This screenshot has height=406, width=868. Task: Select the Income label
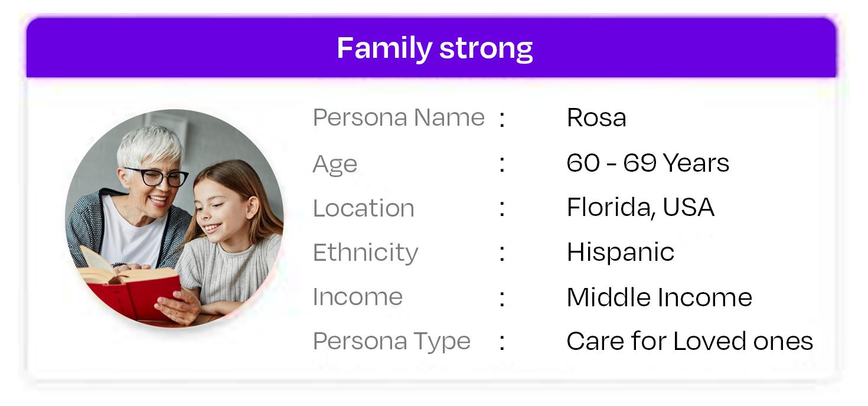[357, 297]
